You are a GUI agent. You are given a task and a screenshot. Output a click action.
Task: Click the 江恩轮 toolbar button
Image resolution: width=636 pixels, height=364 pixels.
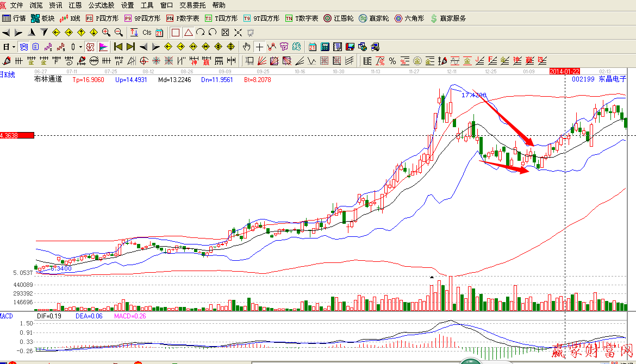click(339, 18)
